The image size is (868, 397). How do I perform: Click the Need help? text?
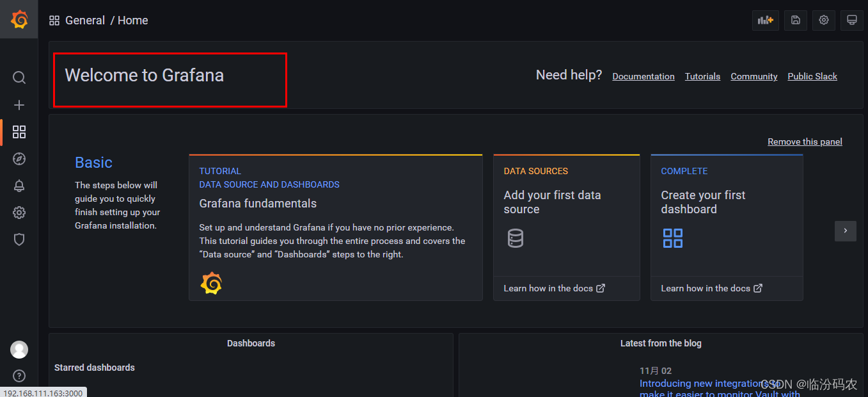(569, 75)
